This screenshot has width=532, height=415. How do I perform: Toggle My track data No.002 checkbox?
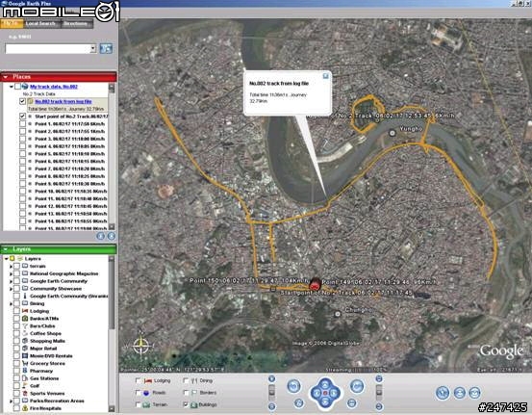pyautogui.click(x=17, y=87)
